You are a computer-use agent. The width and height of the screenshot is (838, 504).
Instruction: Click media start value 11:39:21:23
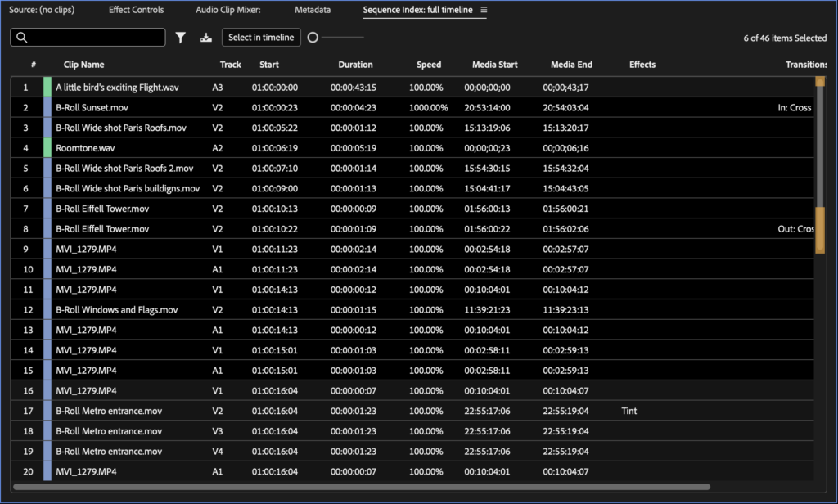(x=487, y=310)
